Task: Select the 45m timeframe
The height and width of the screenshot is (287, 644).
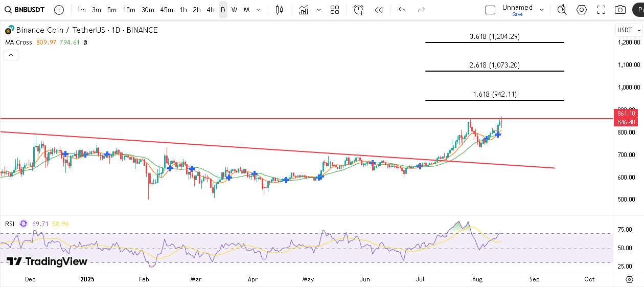Action: [x=166, y=10]
